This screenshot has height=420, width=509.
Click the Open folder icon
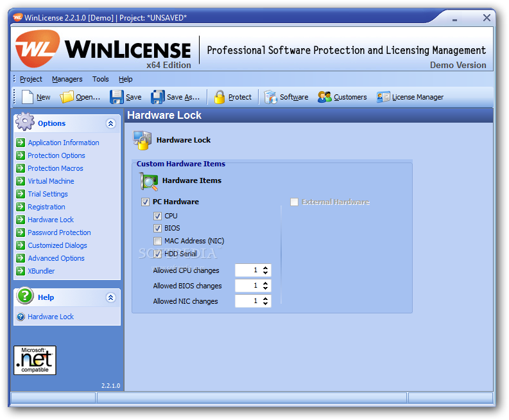pyautogui.click(x=67, y=97)
